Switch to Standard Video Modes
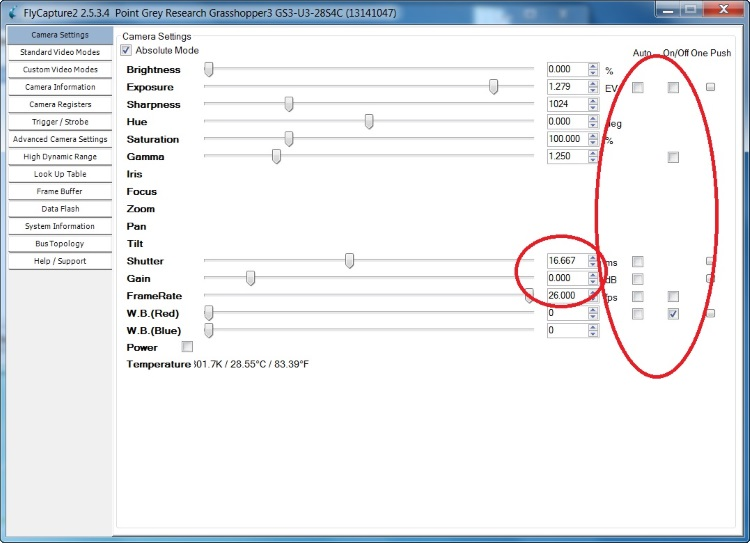The height and width of the screenshot is (543, 750). pyautogui.click(x=60, y=52)
